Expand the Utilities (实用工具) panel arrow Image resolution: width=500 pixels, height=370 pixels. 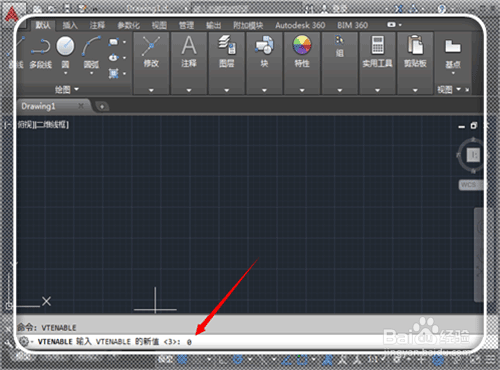(377, 90)
